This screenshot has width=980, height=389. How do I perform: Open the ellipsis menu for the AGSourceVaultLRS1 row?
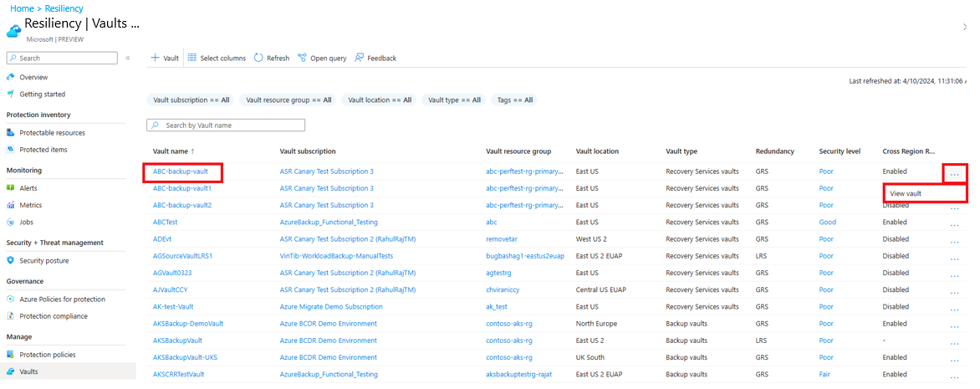[x=954, y=258]
